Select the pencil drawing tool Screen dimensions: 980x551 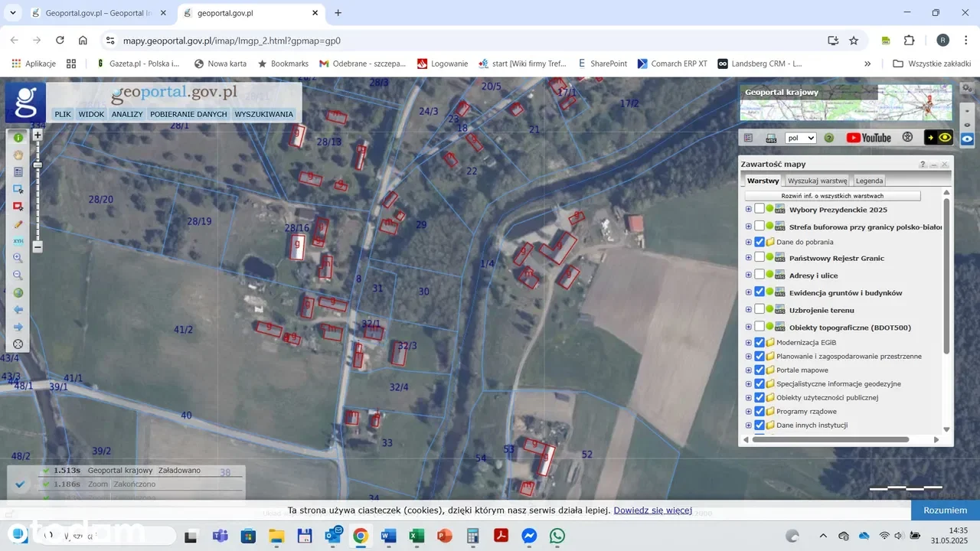pos(18,224)
